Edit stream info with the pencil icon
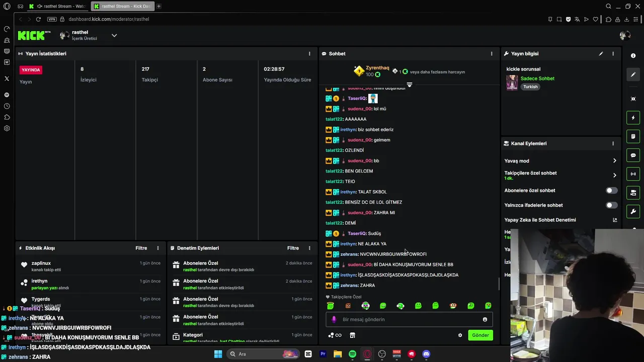 [x=601, y=53]
